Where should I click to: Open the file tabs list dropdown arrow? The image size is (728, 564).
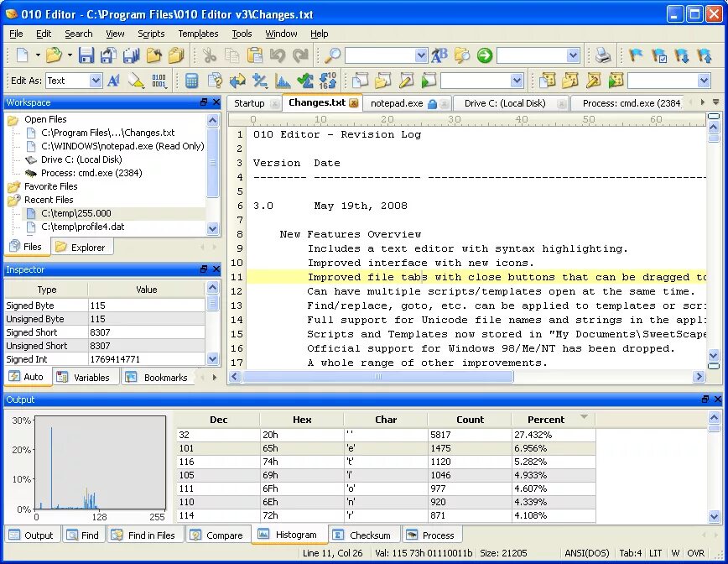point(716,102)
